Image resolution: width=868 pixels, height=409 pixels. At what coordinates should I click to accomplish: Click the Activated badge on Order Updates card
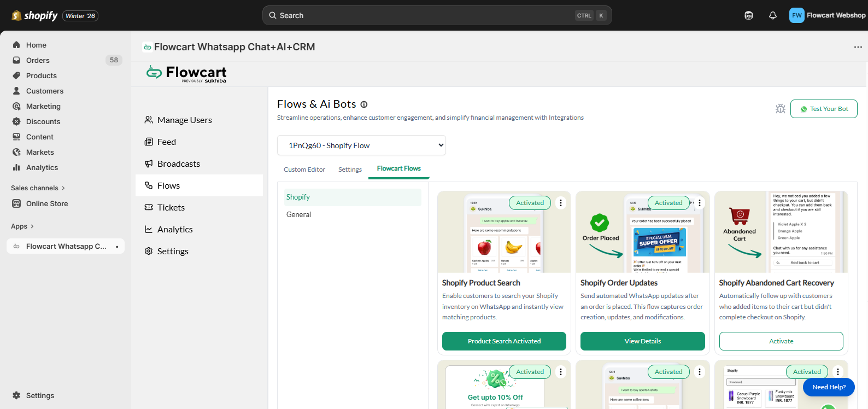point(668,203)
